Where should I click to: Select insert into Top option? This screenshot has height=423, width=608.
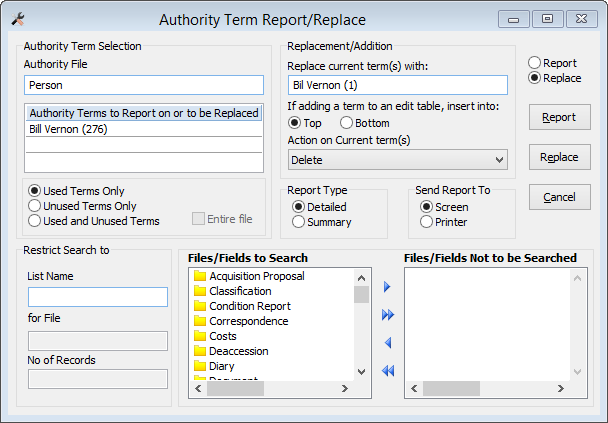294,123
